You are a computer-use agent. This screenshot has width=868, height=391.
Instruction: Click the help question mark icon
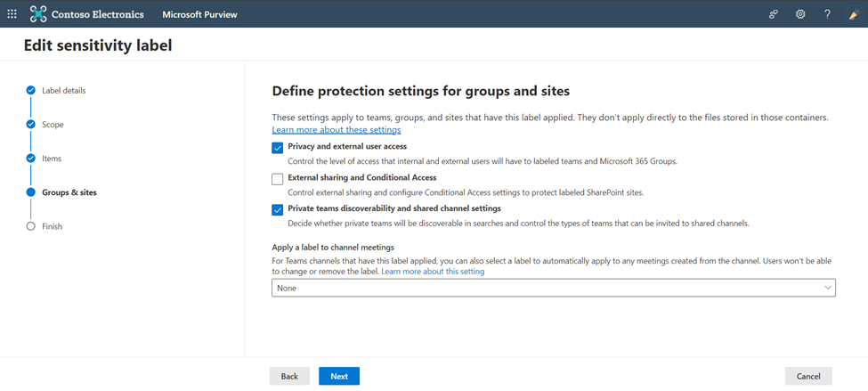827,14
